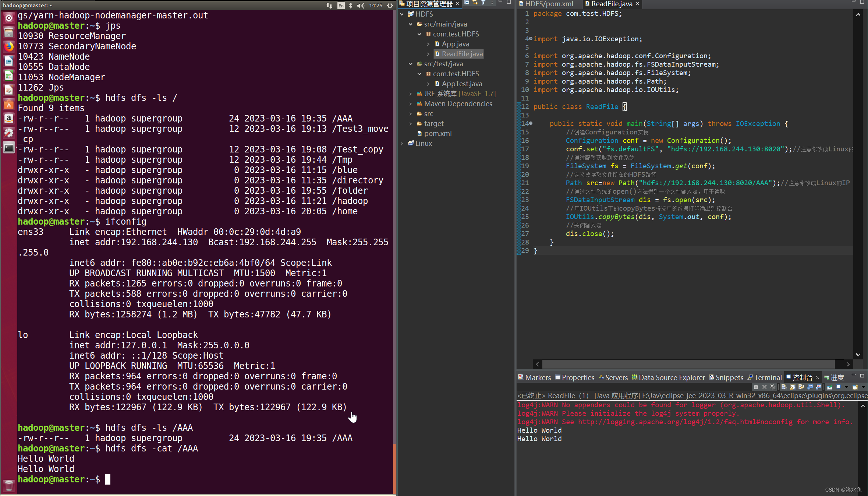The width and height of the screenshot is (868, 496).
Task: Toggle fold marker on main method line
Action: point(531,123)
